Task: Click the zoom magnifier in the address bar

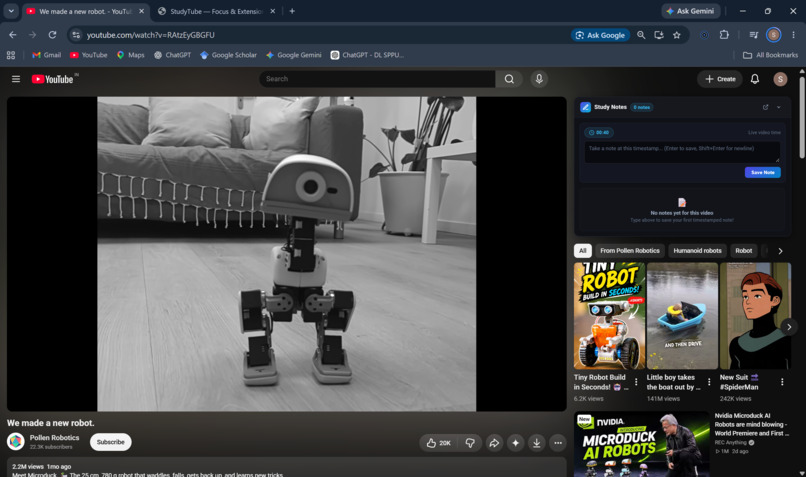Action: click(641, 35)
